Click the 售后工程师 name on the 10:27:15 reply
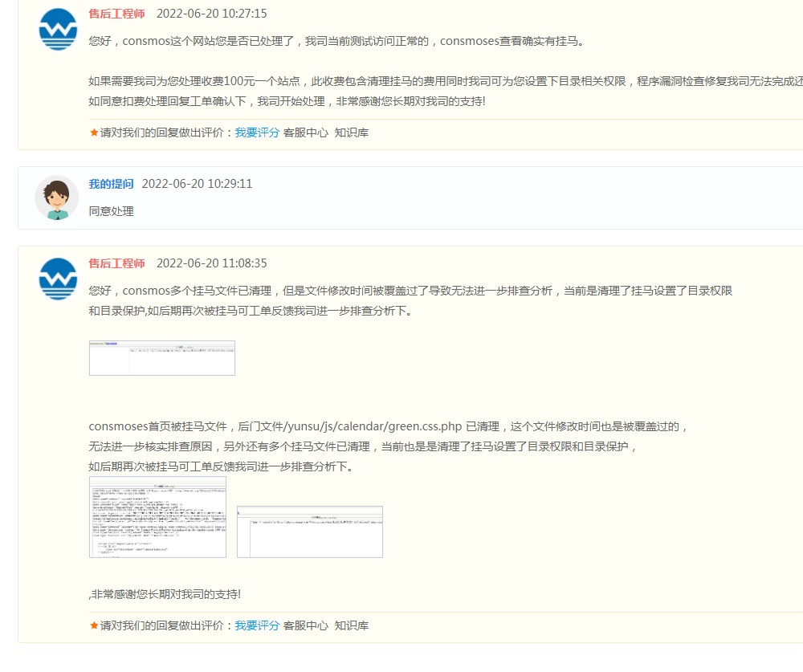This screenshot has height=672, width=803. pos(117,14)
